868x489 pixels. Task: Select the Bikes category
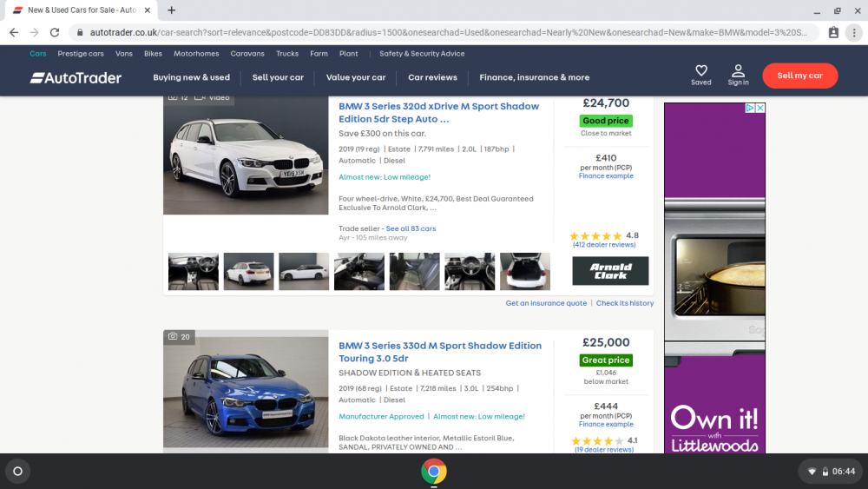153,54
